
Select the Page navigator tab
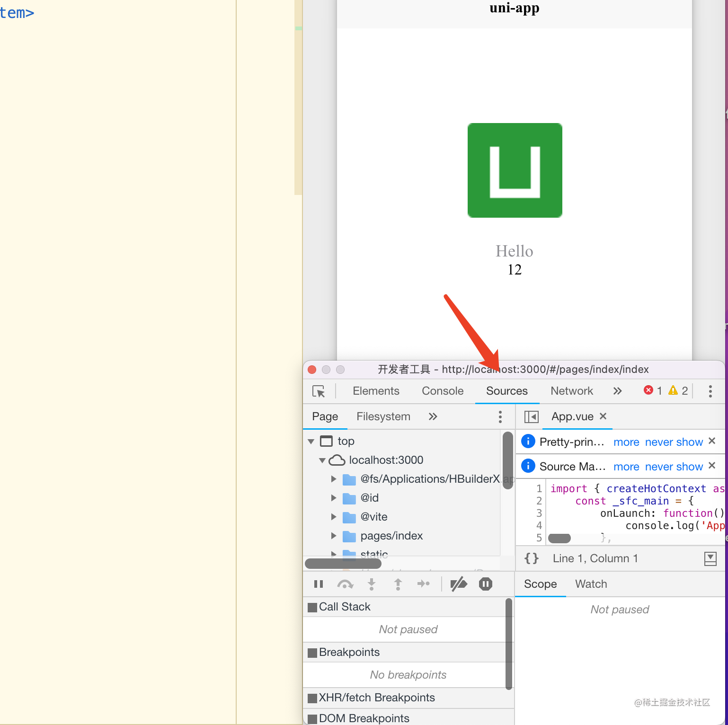click(325, 416)
